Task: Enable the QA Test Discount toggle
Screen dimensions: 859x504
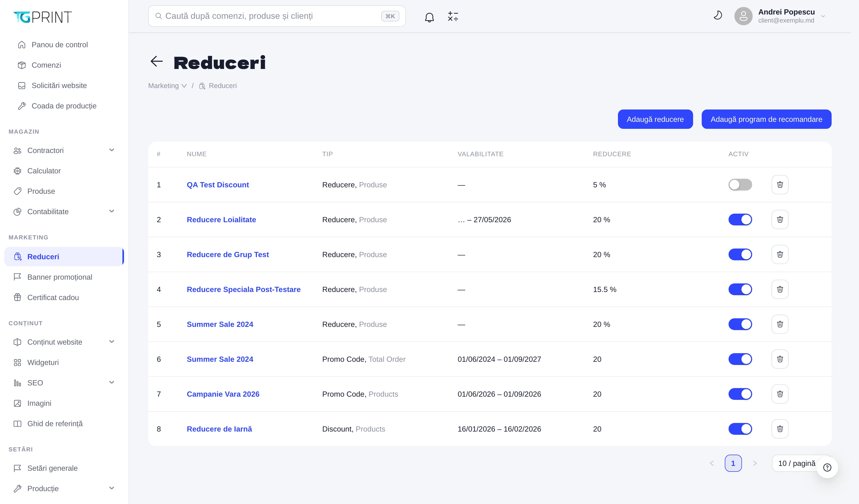Action: (x=740, y=185)
